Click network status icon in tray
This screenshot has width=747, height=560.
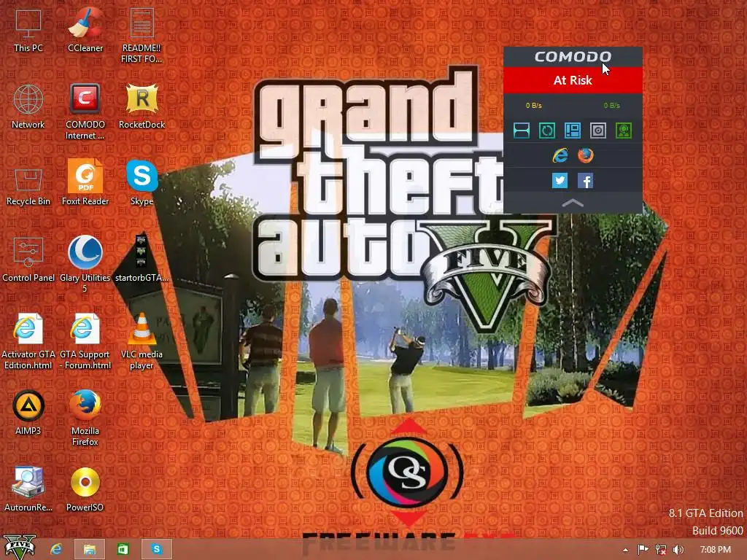661,550
